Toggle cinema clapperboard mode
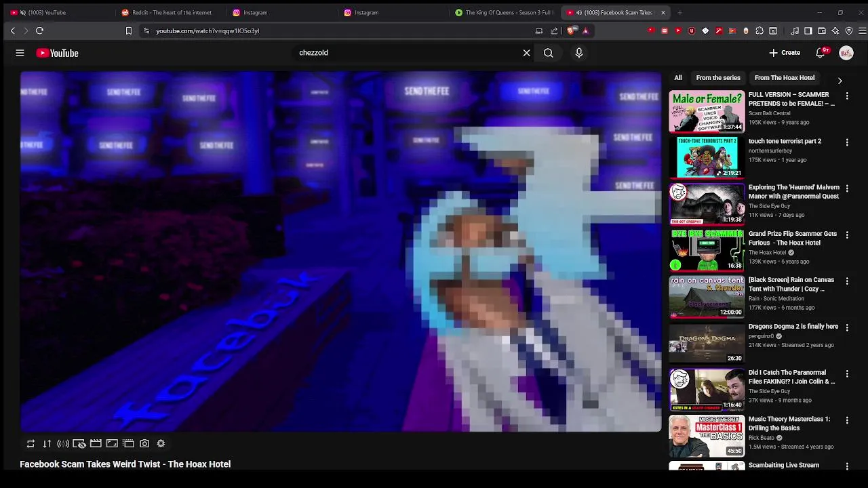This screenshot has width=868, height=488. pos(96,444)
